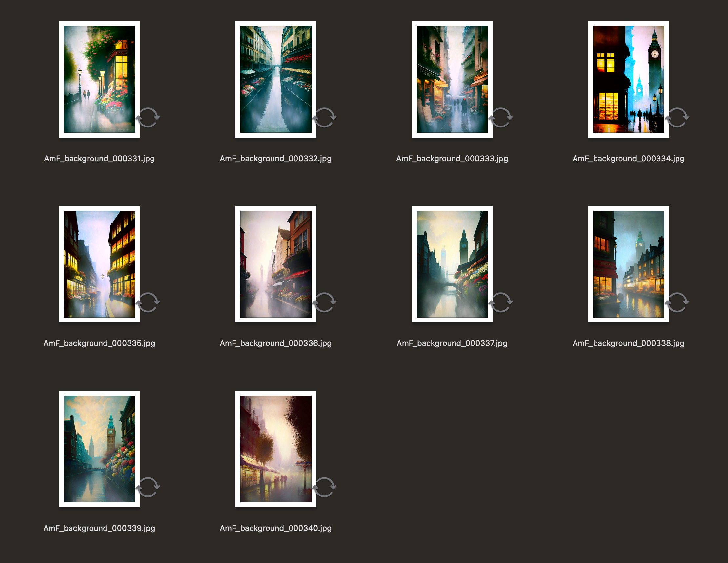
Task: Click sync icon beside AmF_background_000331.jpg
Action: 148,118
